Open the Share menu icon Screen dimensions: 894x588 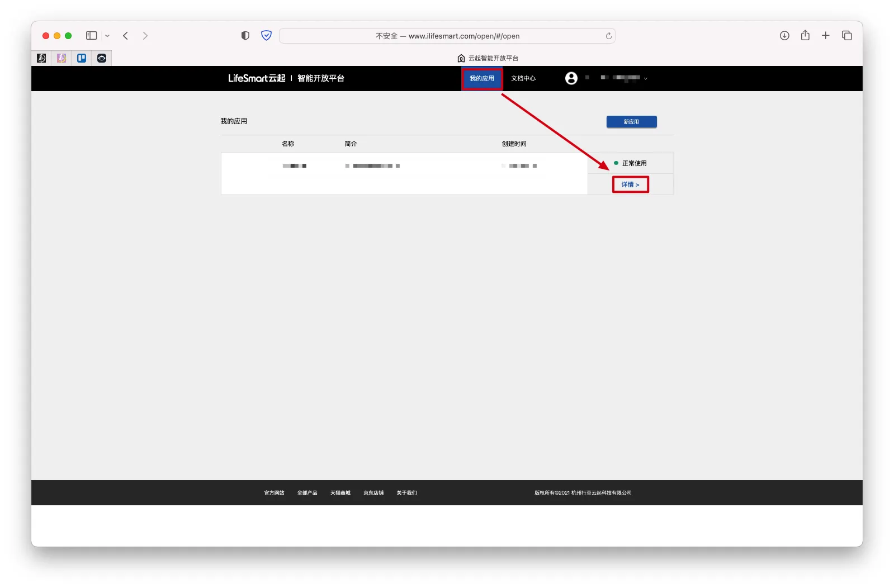[x=805, y=36]
